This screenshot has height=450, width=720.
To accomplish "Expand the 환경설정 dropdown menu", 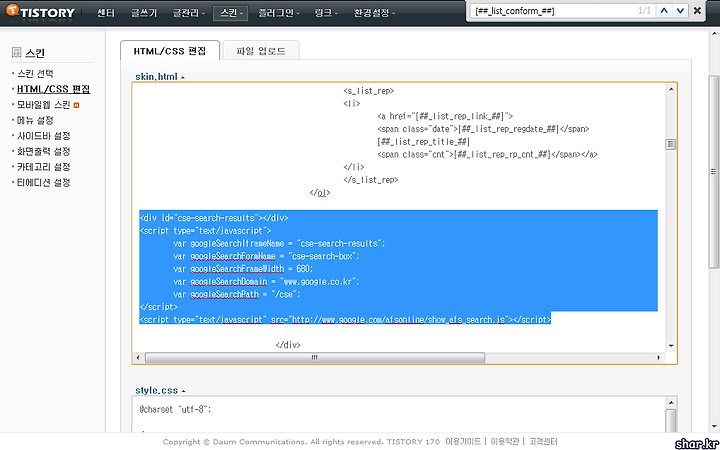I will pos(374,13).
